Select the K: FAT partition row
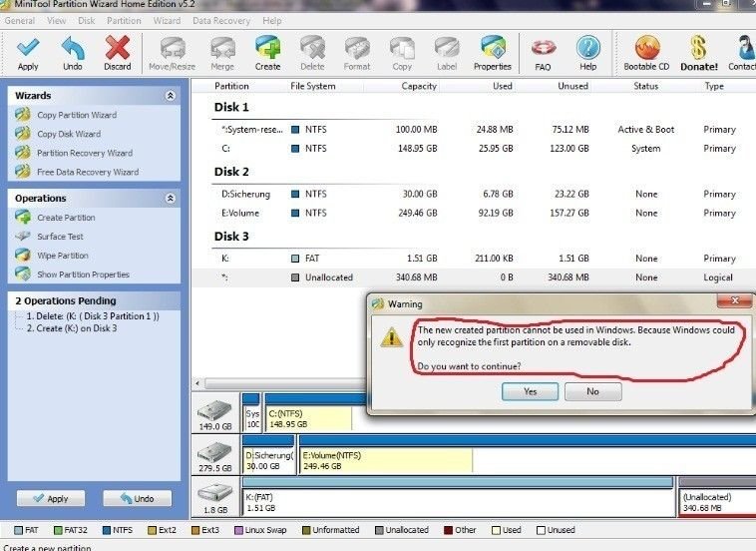Image resolution: width=756 pixels, height=551 pixels. pos(475,259)
